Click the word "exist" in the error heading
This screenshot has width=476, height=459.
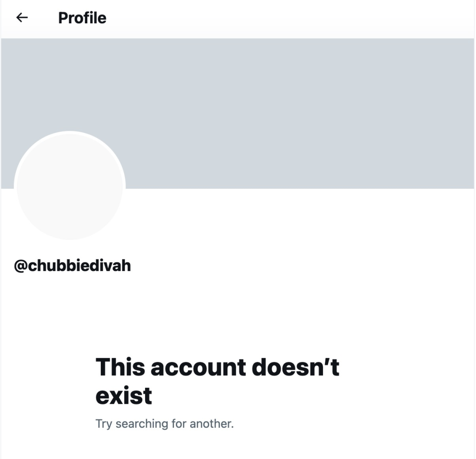pyautogui.click(x=124, y=395)
